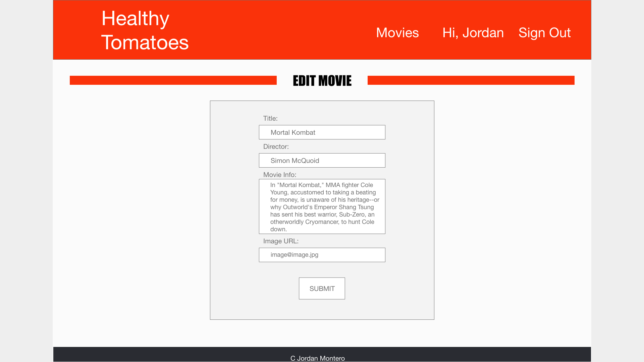Click the right red bar beside heading

tap(471, 80)
